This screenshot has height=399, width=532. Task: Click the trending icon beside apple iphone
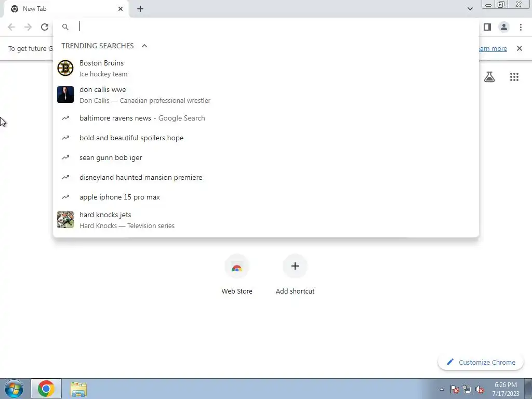click(65, 197)
